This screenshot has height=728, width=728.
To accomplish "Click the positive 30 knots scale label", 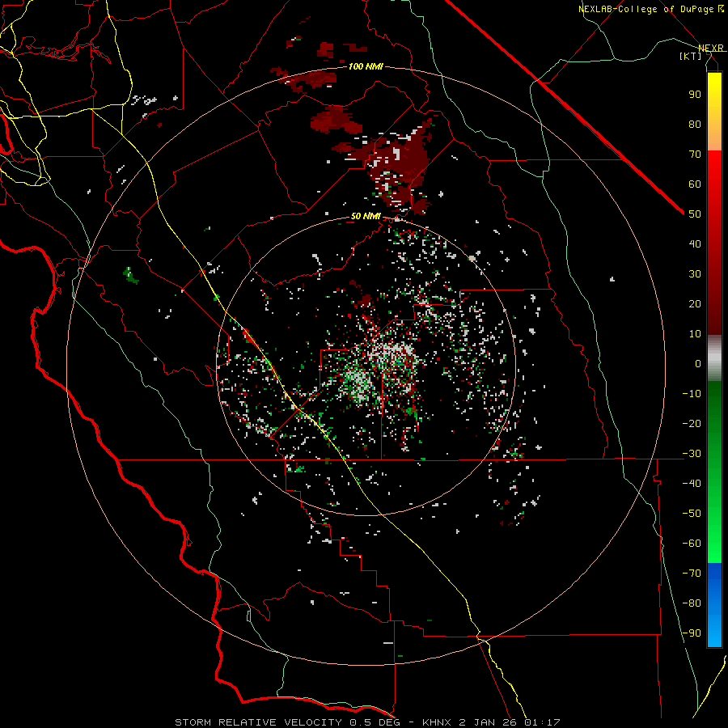I will pyautogui.click(x=695, y=274).
